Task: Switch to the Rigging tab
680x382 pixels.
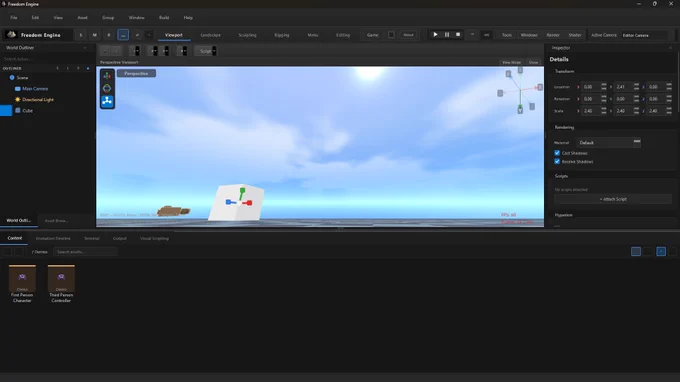Action: click(282, 35)
